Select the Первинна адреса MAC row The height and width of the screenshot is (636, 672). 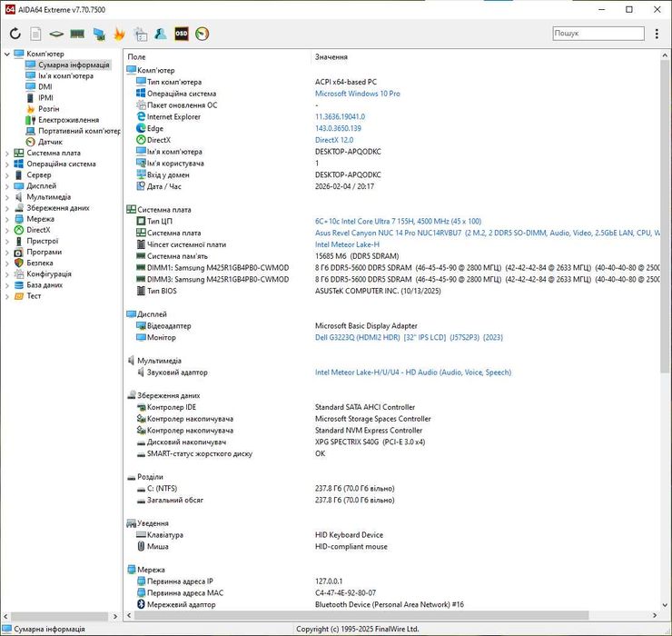point(392,592)
